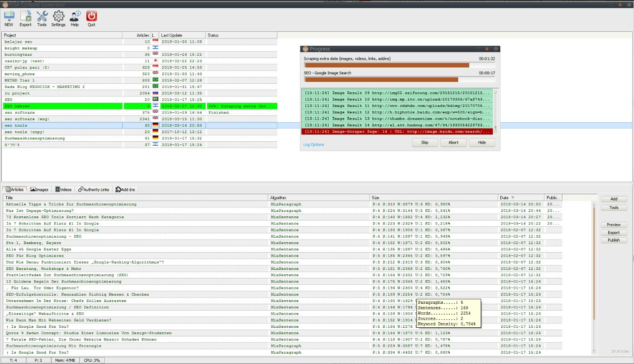Click the Date column header sort arrow
The height and width of the screenshot is (364, 634).
(x=513, y=198)
